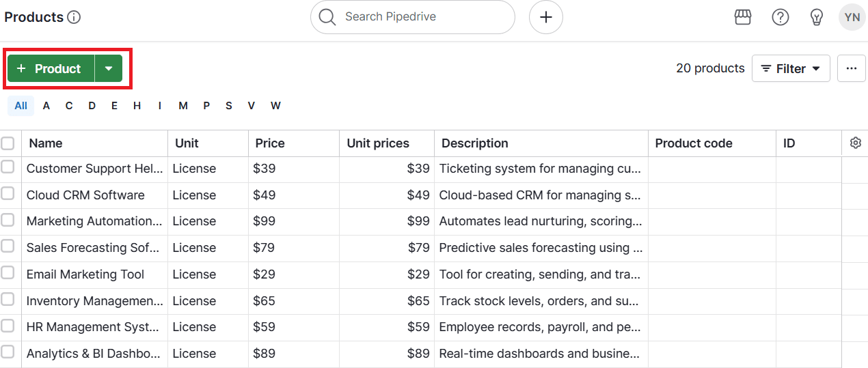The height and width of the screenshot is (368, 868).
Task: Check the HR Management row checkbox
Action: click(x=8, y=325)
